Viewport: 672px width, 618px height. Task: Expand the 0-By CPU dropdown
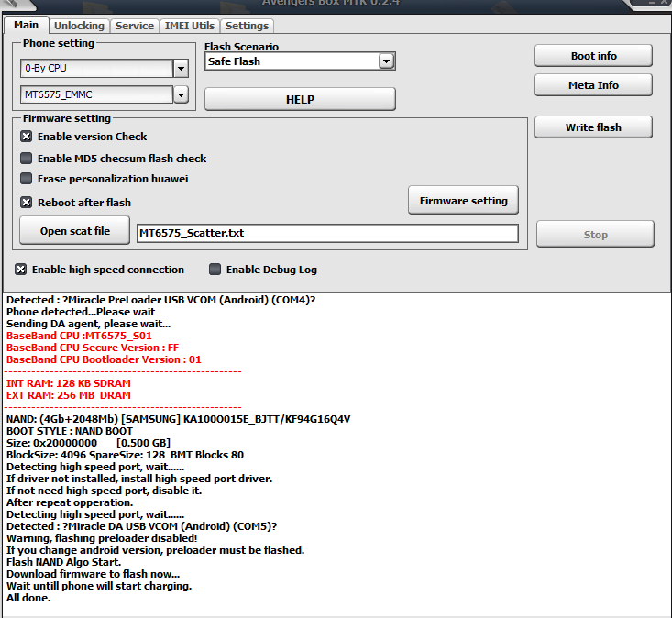pyautogui.click(x=181, y=68)
